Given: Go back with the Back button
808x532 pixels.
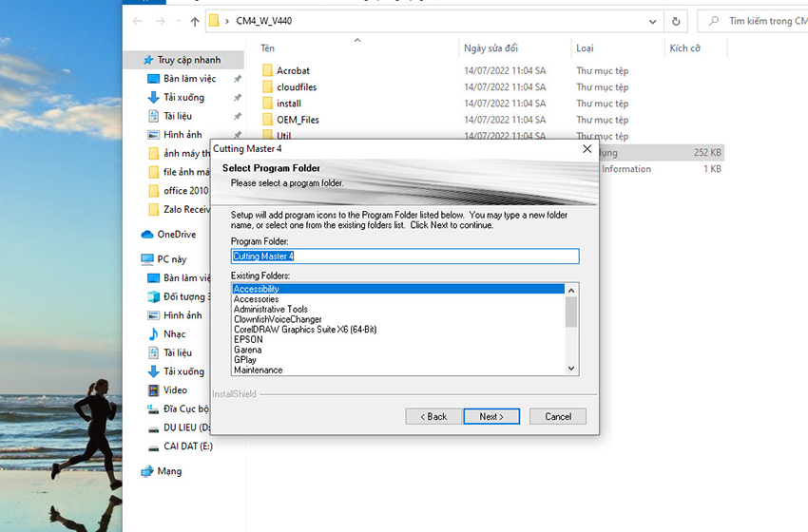Looking at the screenshot, I should pyautogui.click(x=433, y=416).
